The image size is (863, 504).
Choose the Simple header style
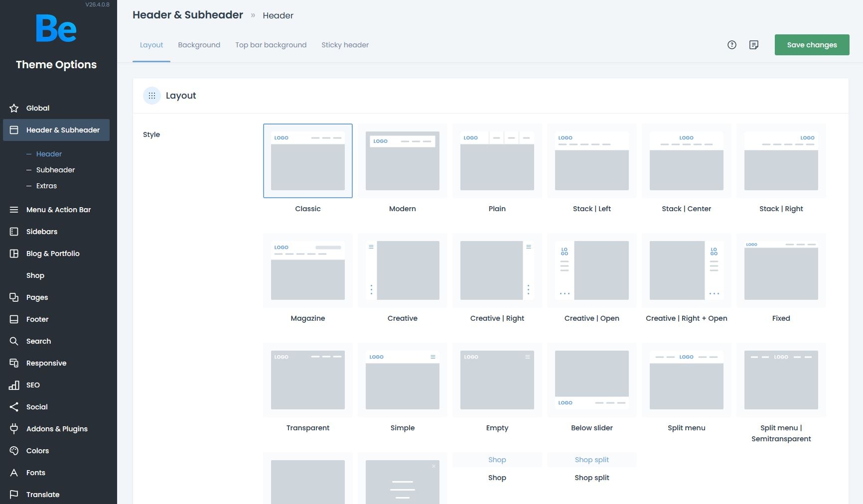[x=403, y=380]
